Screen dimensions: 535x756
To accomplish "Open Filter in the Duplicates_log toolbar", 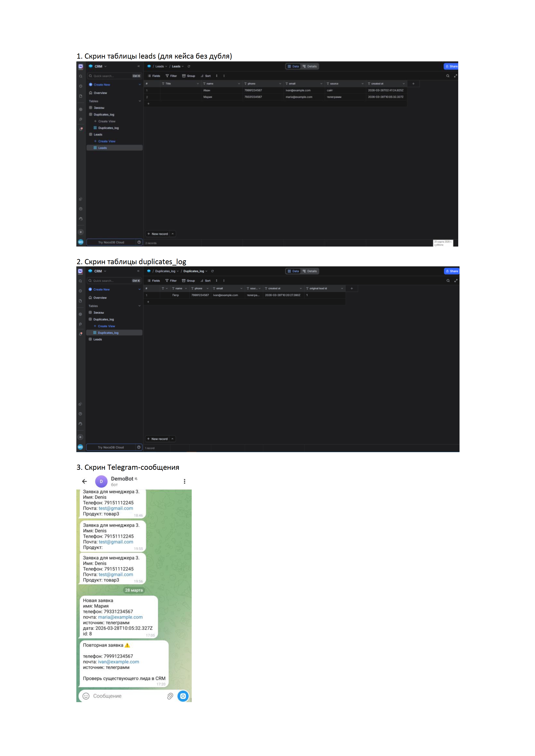I will click(171, 281).
